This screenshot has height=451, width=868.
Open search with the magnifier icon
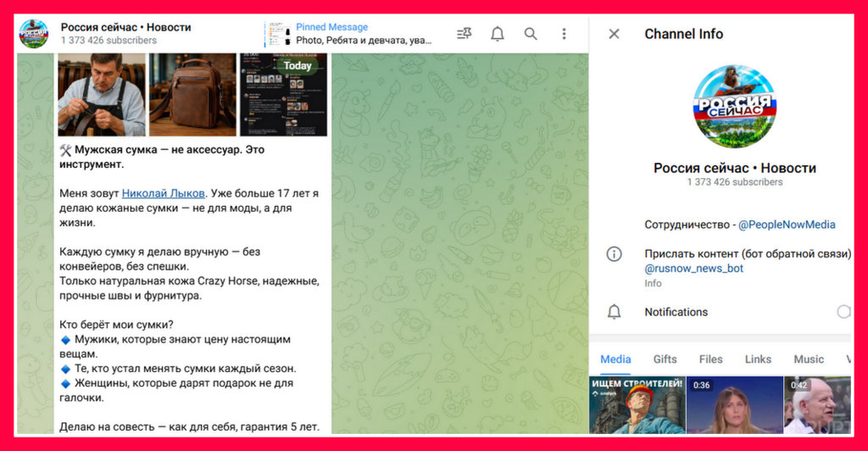[x=531, y=34]
